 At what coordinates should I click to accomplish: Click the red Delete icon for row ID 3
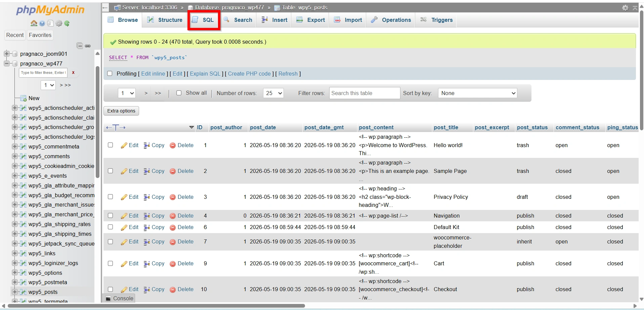(173, 197)
